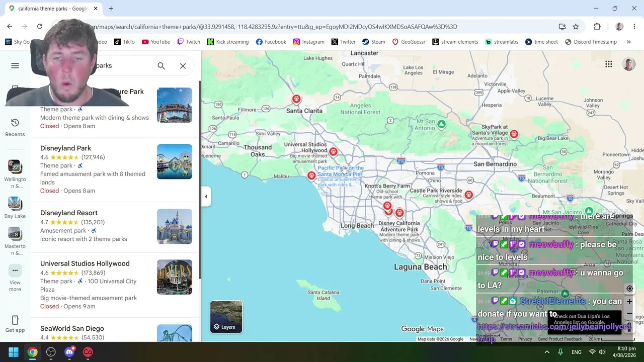
Task: Open the Wellington recent place shortcut
Action: (x=15, y=174)
